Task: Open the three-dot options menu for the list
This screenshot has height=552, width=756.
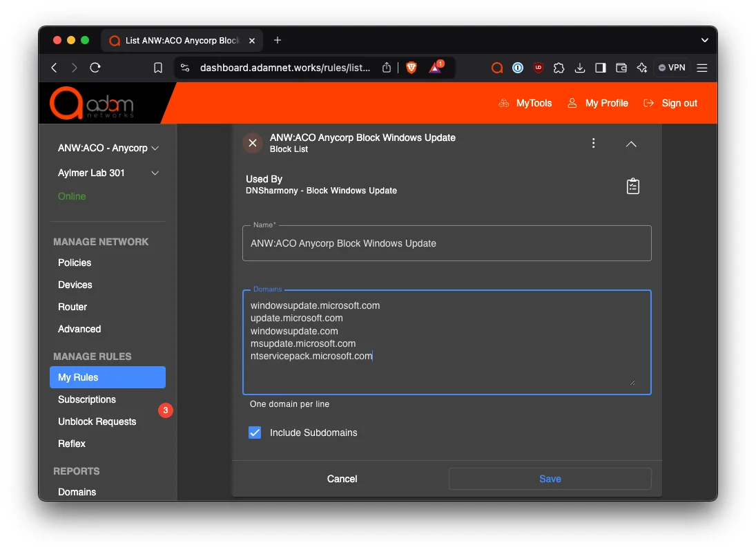Action: [x=594, y=143]
